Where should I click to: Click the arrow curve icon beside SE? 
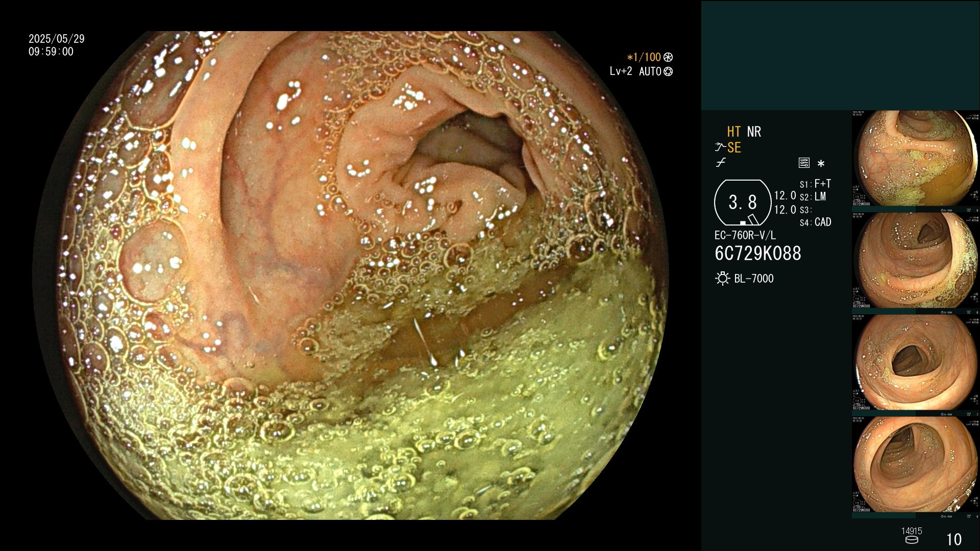[720, 147]
